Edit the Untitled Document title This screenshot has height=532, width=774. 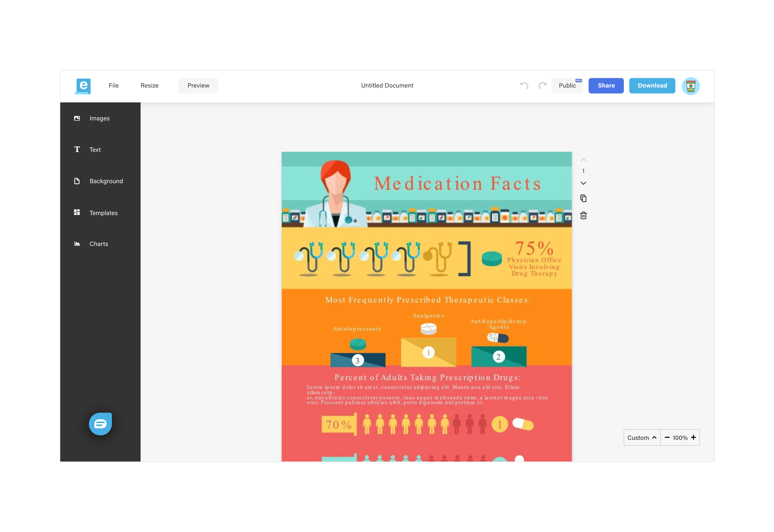point(387,85)
